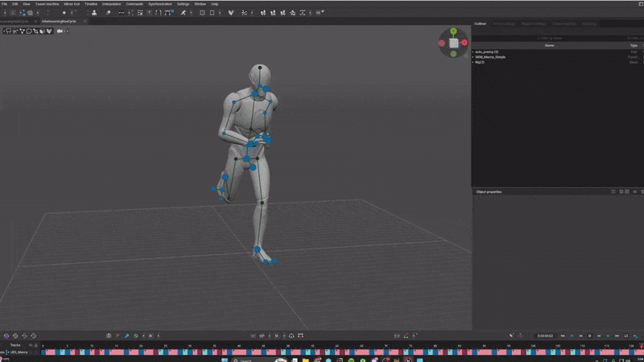Expand the auto_posing item in Outliner
Screen dimensions: 644x362
pyautogui.click(x=473, y=51)
